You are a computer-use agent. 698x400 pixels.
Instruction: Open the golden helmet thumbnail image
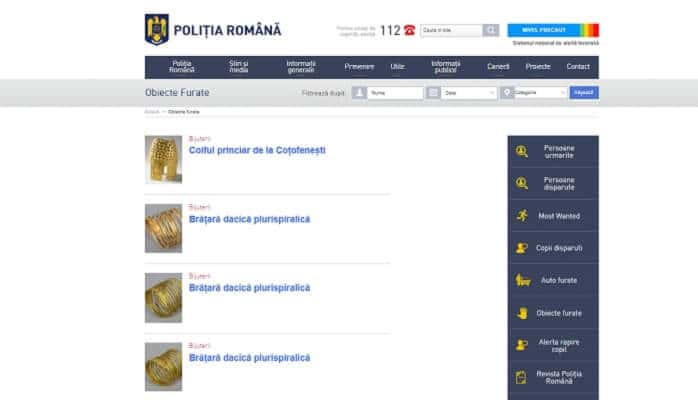coord(163,159)
